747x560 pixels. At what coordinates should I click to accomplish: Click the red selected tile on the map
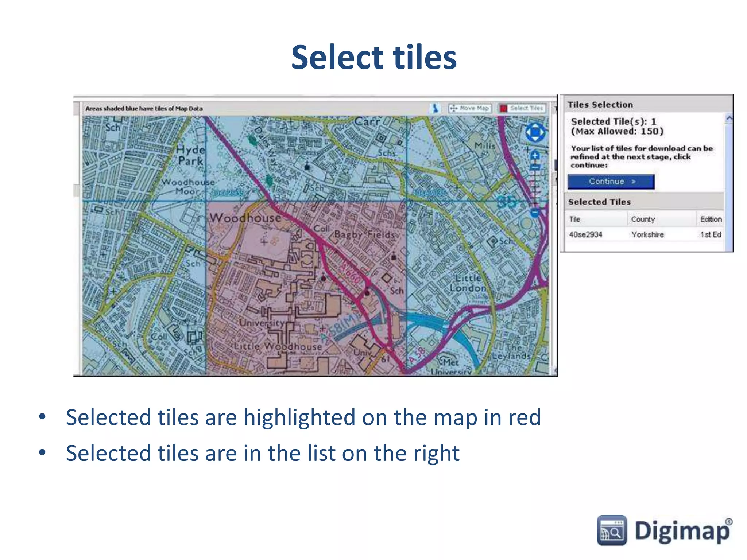pyautogui.click(x=306, y=288)
